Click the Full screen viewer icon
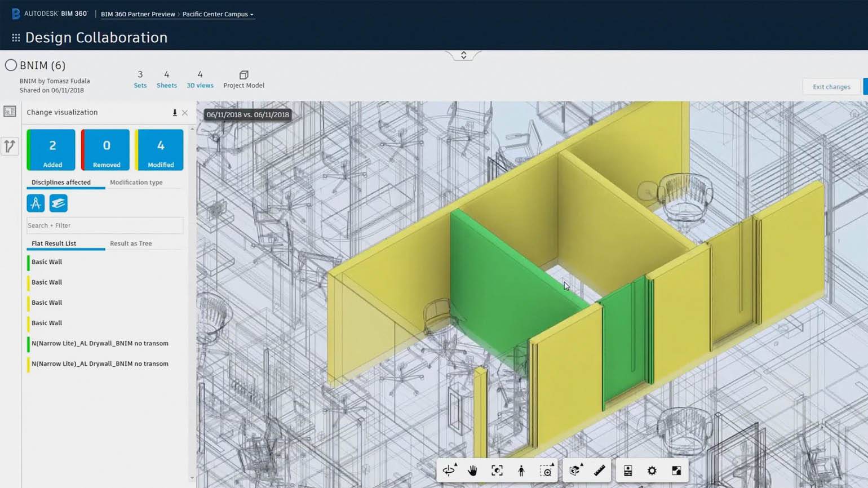The image size is (868, 488). tap(676, 471)
